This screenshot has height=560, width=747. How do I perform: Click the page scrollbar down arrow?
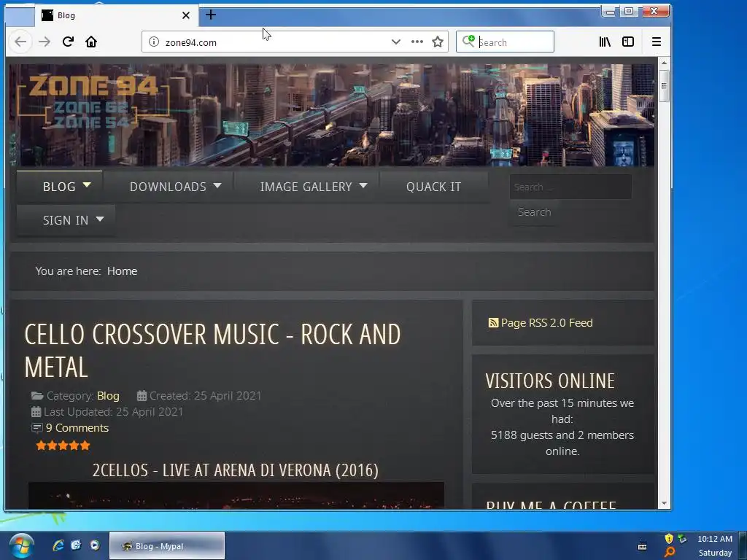664,503
